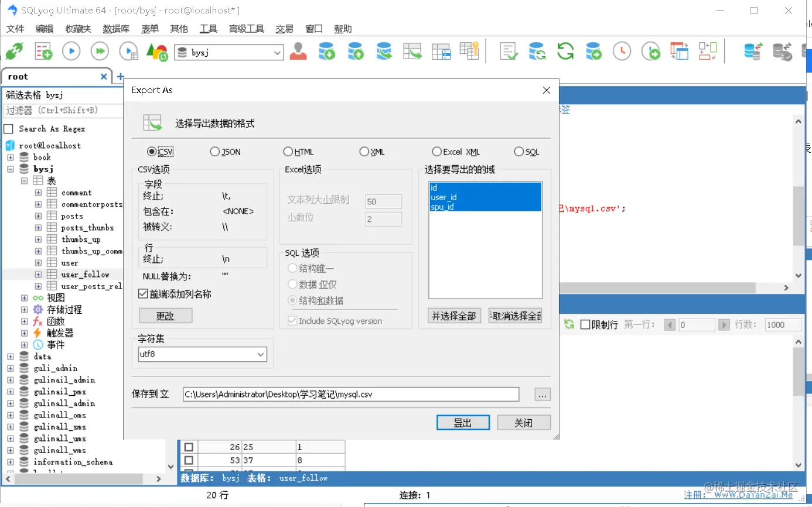Viewport: 812px width, 507px height.
Task: Open the 文件 menu
Action: (x=15, y=29)
